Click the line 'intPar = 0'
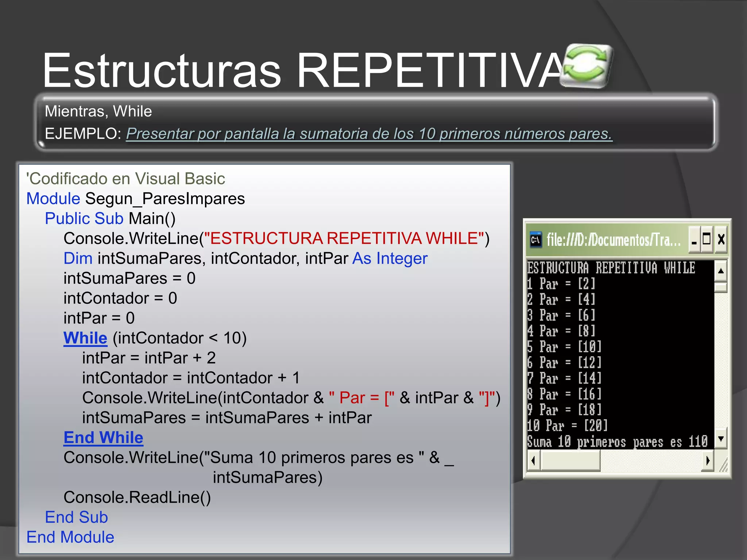747x560 pixels. [x=99, y=318]
